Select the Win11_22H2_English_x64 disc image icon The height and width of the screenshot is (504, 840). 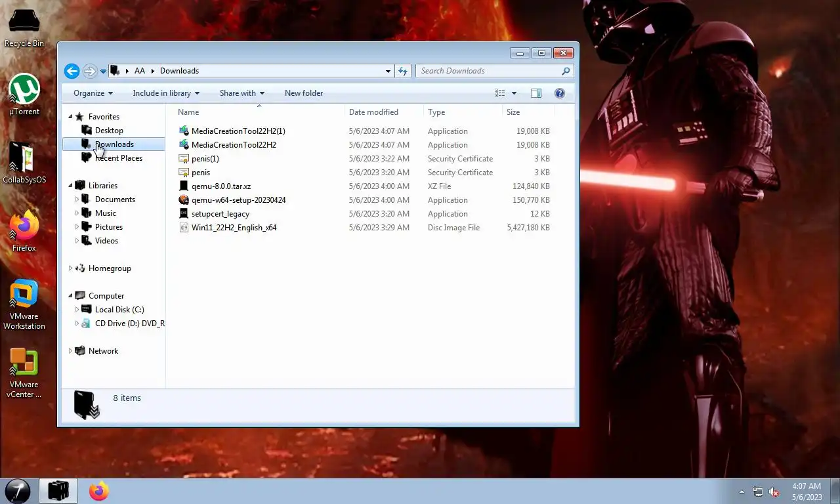pos(184,228)
